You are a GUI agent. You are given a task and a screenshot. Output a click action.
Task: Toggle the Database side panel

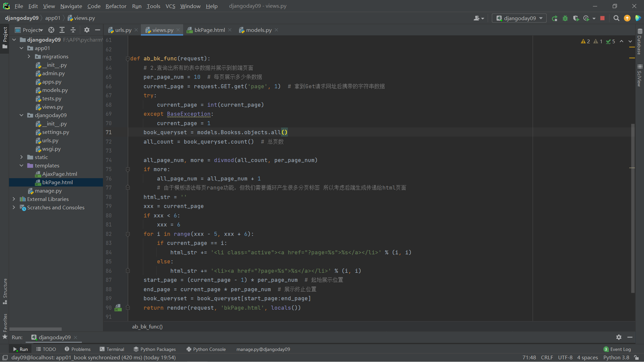[639, 42]
